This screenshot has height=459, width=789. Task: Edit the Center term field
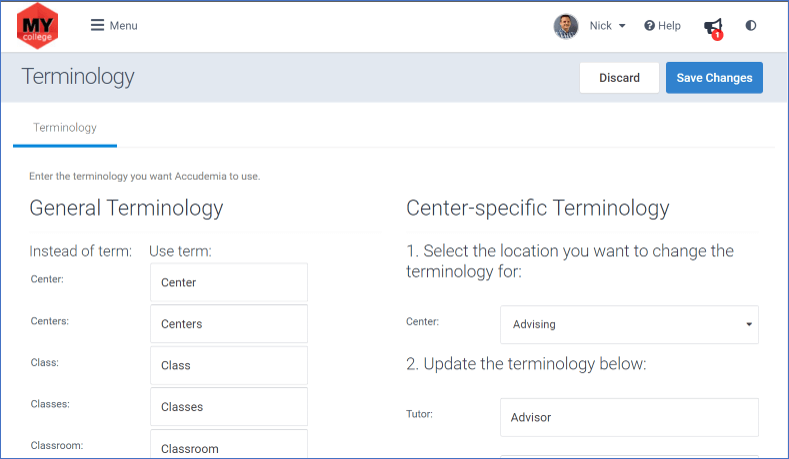point(229,282)
